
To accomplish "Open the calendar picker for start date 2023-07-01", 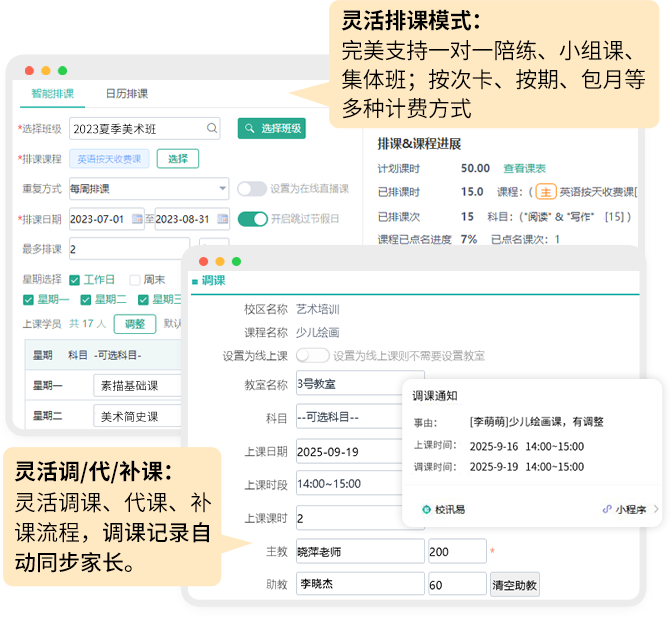I will point(137,219).
